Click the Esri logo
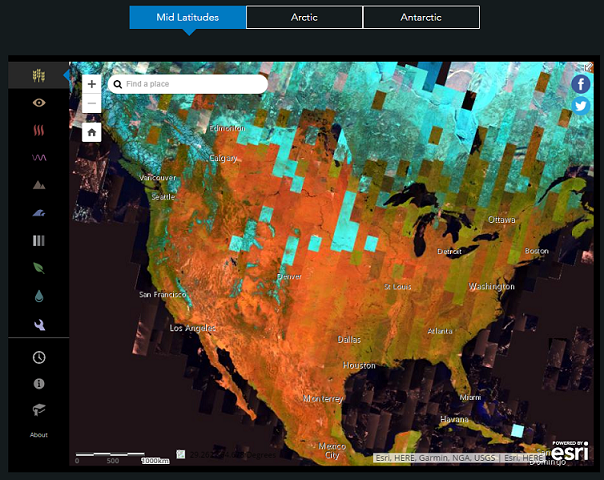 570,450
